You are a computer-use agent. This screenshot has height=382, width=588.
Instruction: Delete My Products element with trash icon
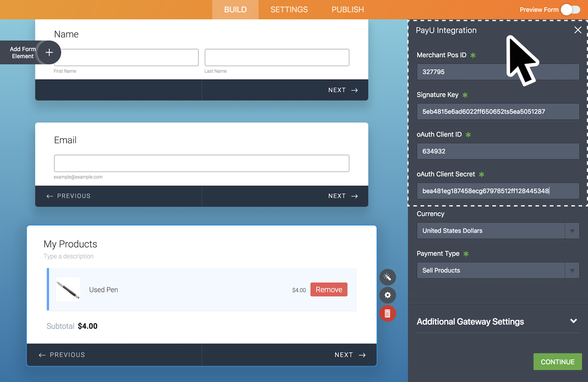(387, 313)
